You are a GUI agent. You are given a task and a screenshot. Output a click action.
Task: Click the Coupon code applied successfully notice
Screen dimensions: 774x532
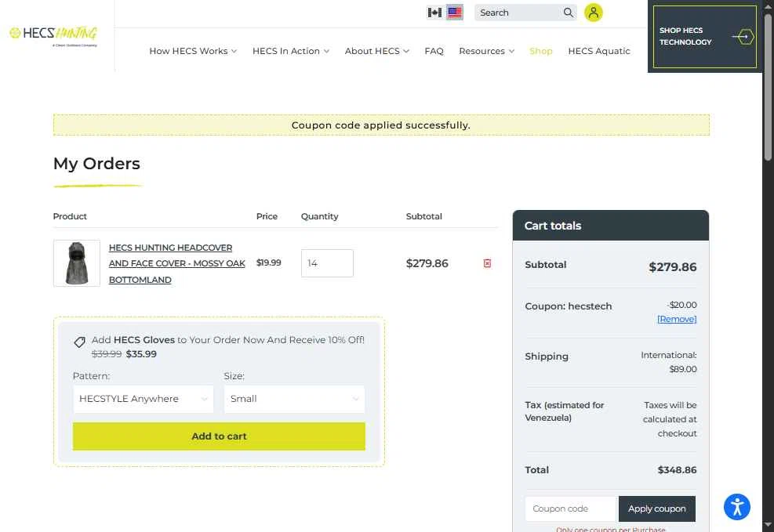coord(381,125)
